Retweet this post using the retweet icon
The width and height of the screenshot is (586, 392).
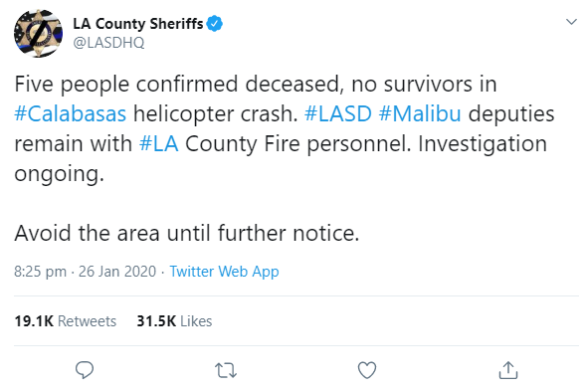(226, 370)
